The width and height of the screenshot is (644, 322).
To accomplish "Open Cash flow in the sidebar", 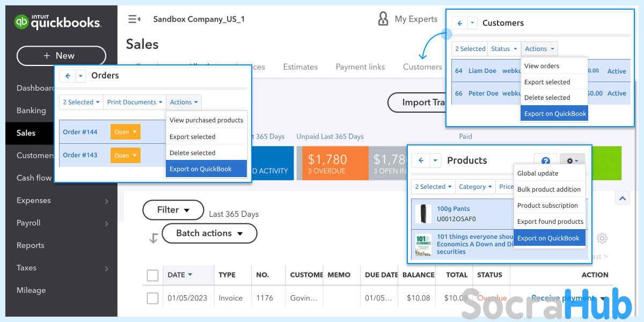I will [x=34, y=178].
